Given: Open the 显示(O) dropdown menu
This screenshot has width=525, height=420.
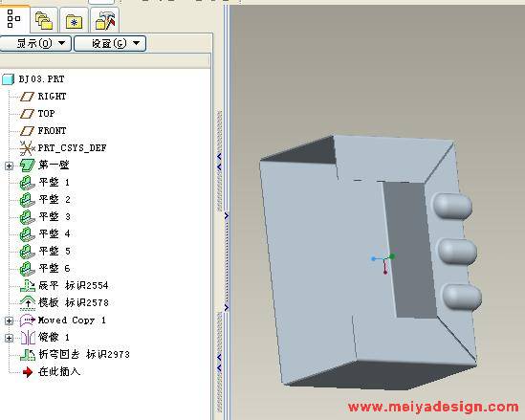Looking at the screenshot, I should tap(35, 43).
